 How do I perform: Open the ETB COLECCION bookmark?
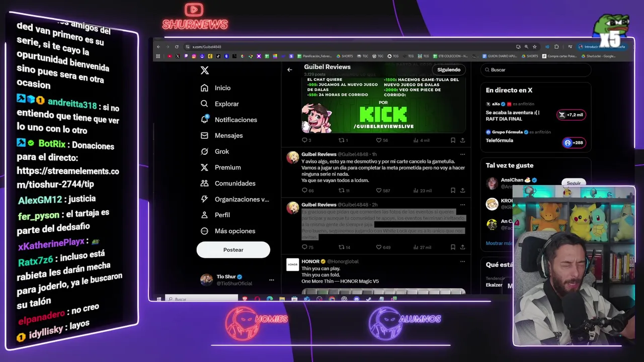tap(451, 56)
